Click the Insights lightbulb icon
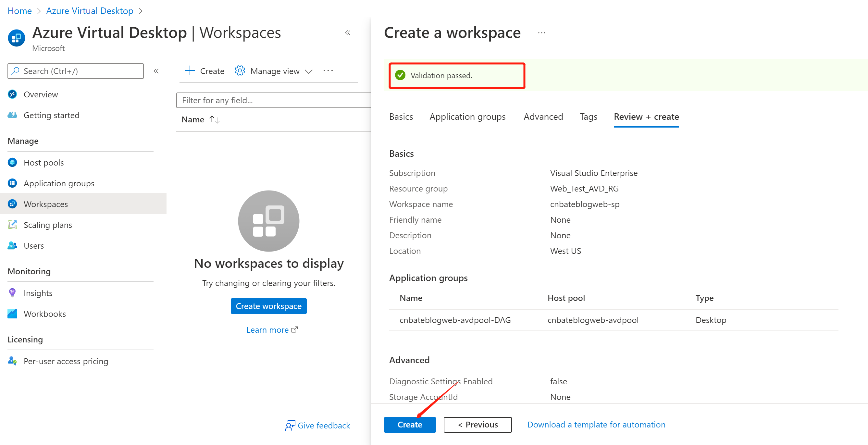The height and width of the screenshot is (445, 868). 12,293
